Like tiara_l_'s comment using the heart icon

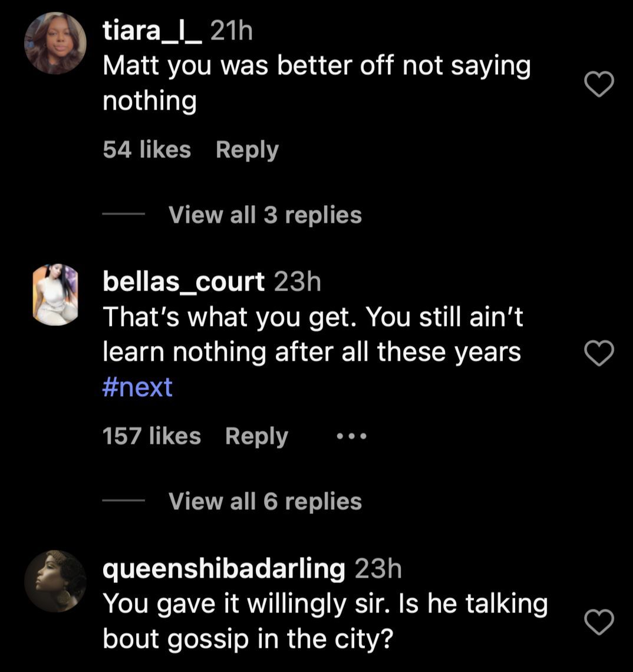599,84
